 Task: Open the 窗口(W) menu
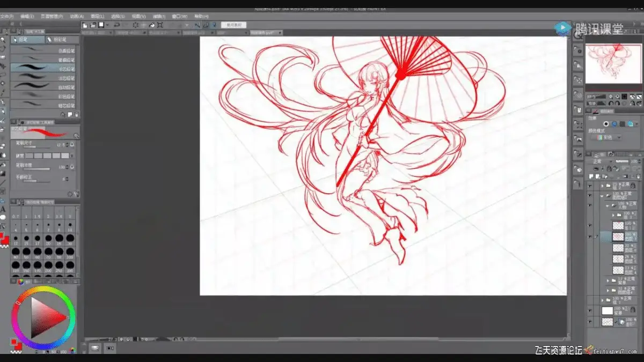[x=179, y=16]
